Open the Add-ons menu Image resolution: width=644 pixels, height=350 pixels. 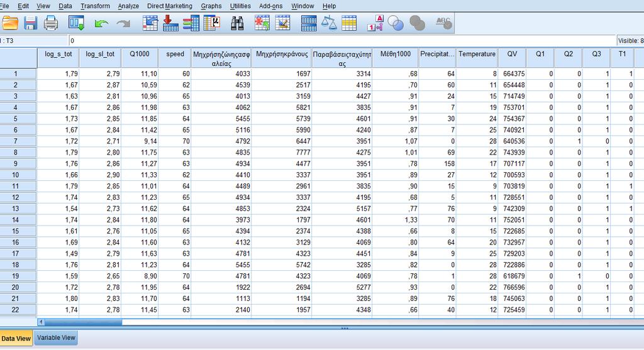(270, 6)
